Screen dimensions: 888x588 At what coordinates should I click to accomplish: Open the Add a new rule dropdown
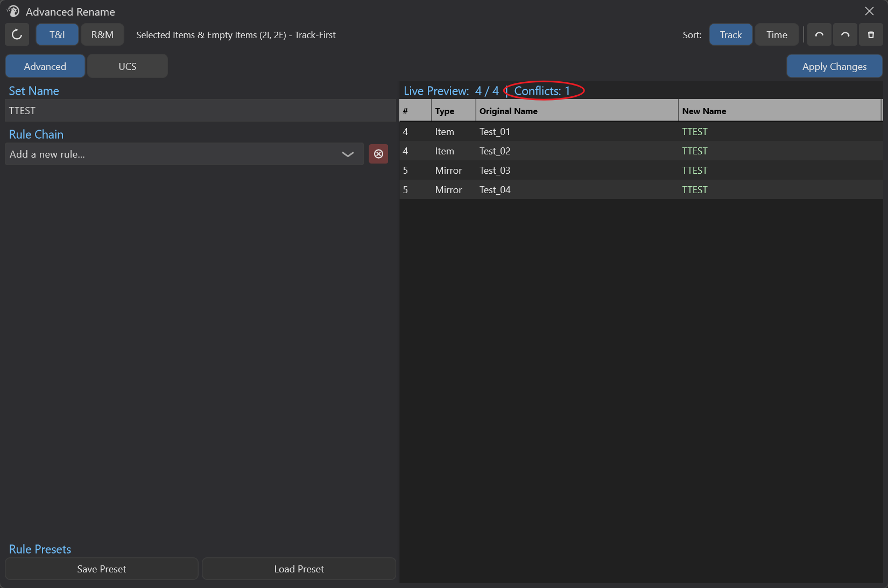tap(184, 154)
